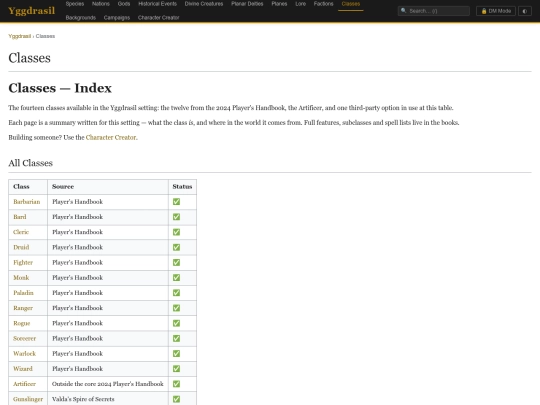Screen dimensions: 540x405
Task: Open the Gods nav menu
Action: click(124, 4)
